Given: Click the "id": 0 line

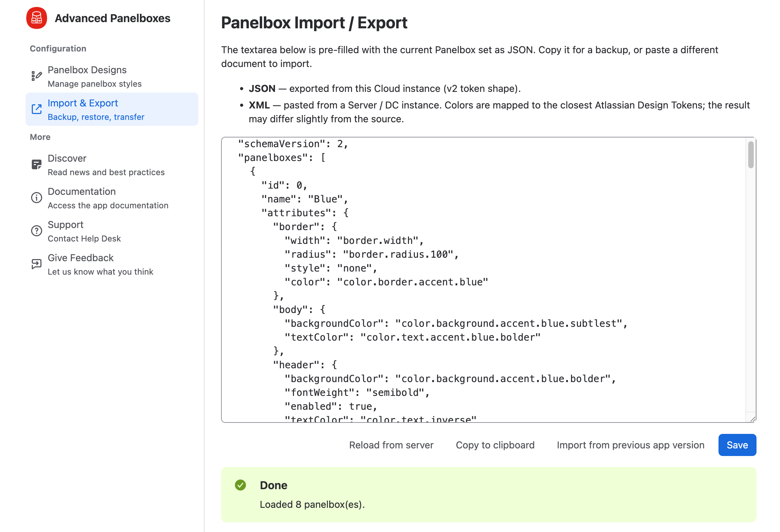Looking at the screenshot, I should 284,185.
